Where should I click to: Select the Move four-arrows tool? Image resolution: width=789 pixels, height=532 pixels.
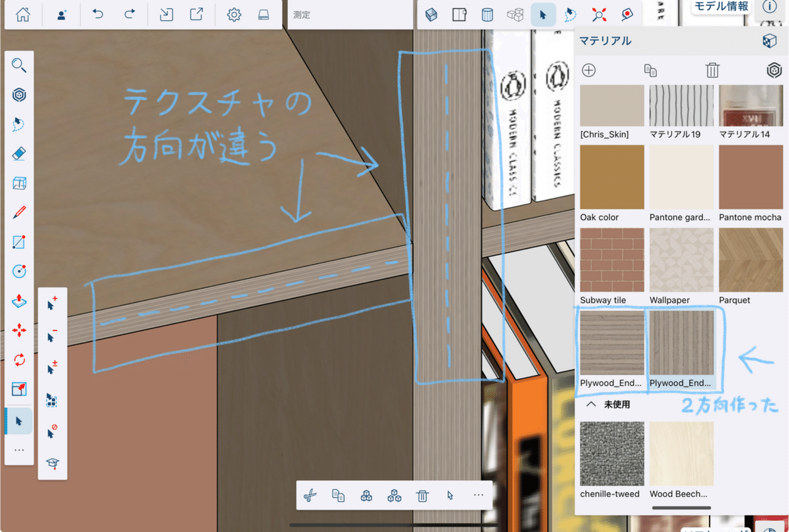[x=19, y=330]
